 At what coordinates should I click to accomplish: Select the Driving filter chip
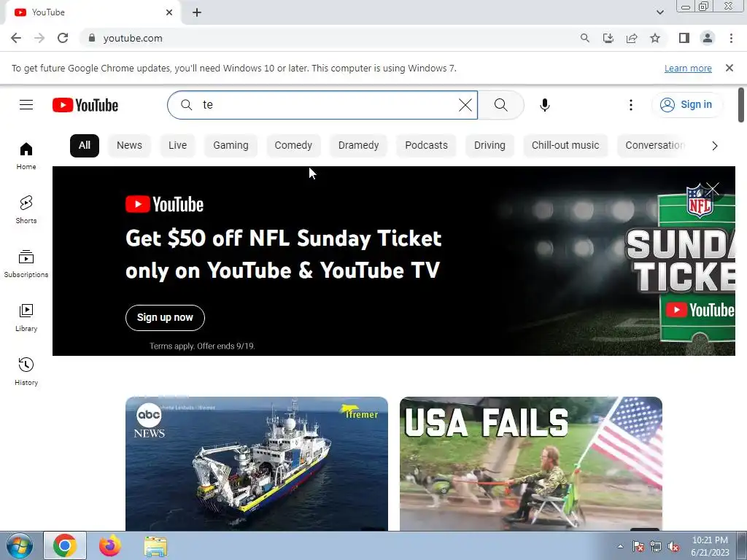[x=489, y=146]
